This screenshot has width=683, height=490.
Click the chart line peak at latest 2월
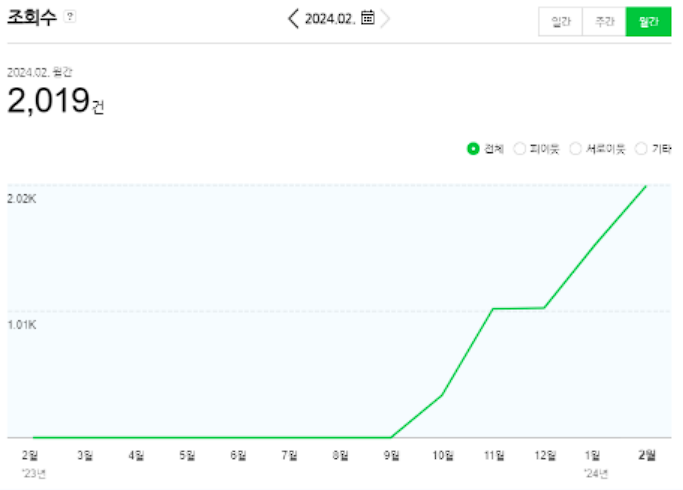coord(646,186)
